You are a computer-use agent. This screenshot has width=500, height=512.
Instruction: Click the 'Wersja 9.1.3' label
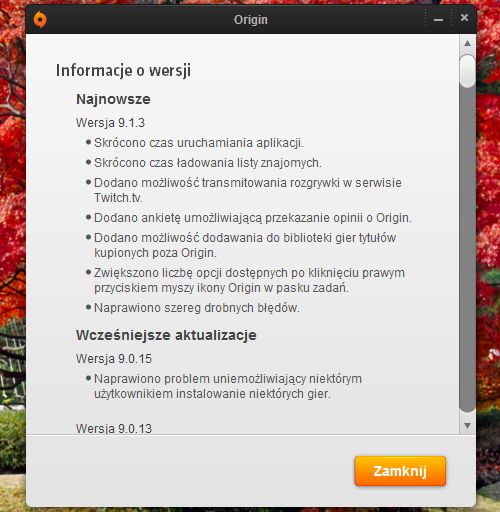coord(110,123)
